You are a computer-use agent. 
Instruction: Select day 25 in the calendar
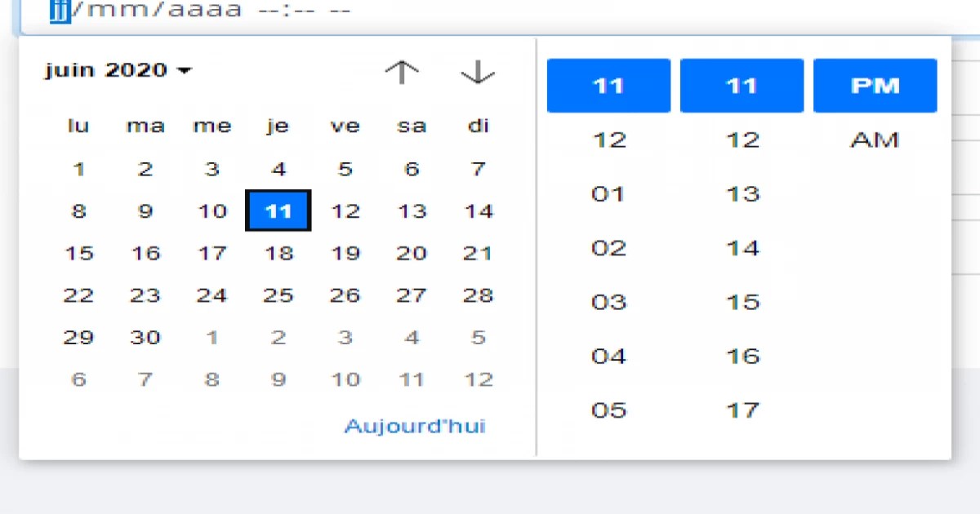tap(278, 295)
